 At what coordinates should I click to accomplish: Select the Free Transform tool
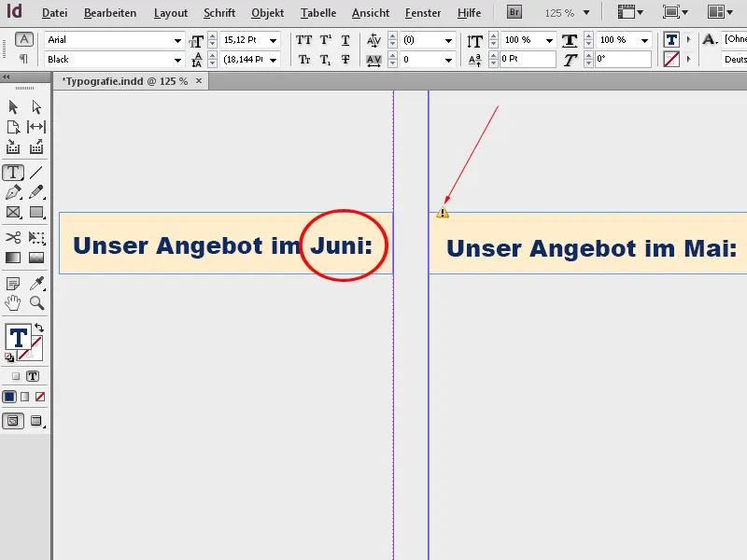click(36, 238)
